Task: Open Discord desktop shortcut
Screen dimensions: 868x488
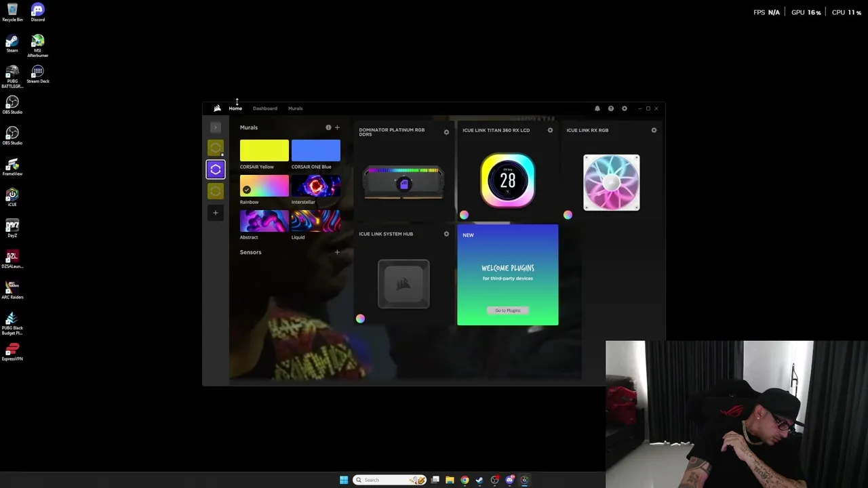Action: 38,12
